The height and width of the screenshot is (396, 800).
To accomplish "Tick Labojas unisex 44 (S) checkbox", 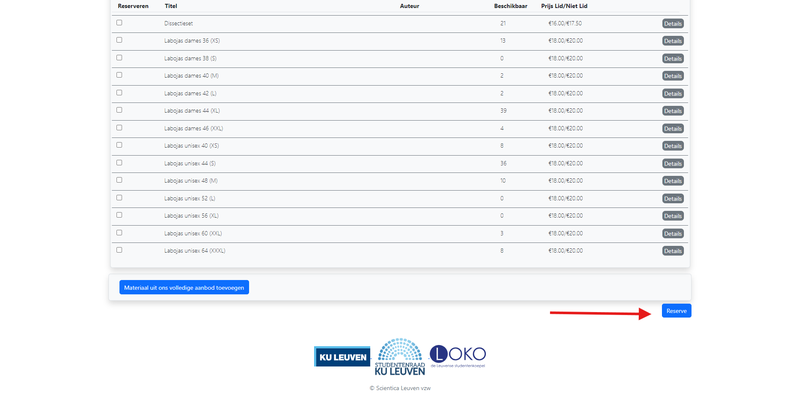I will pos(119,162).
